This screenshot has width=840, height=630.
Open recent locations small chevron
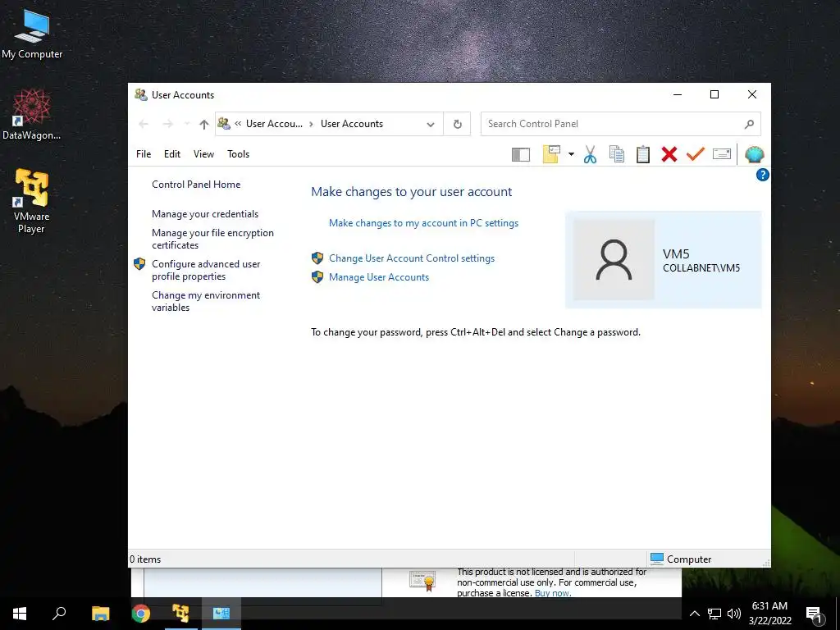click(x=187, y=125)
